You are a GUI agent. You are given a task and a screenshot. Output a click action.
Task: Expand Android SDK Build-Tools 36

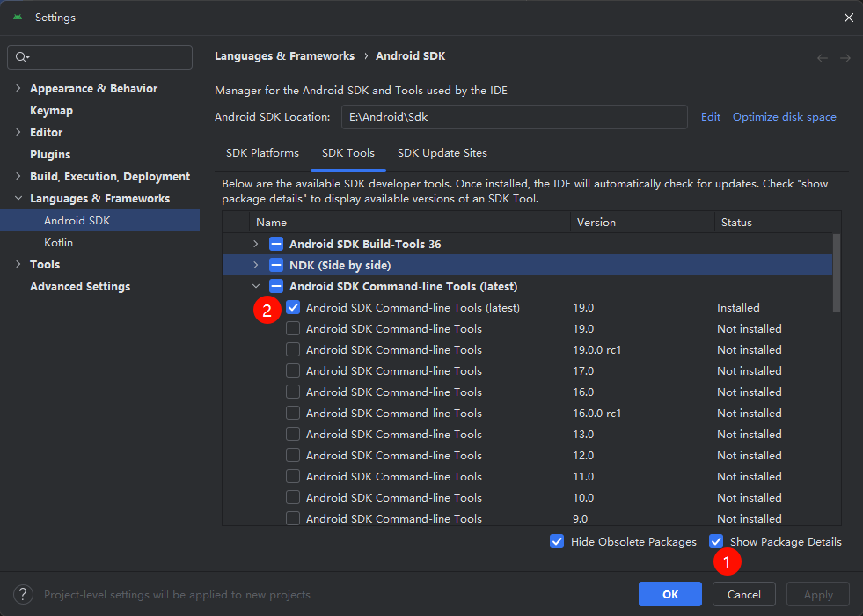pyautogui.click(x=255, y=244)
